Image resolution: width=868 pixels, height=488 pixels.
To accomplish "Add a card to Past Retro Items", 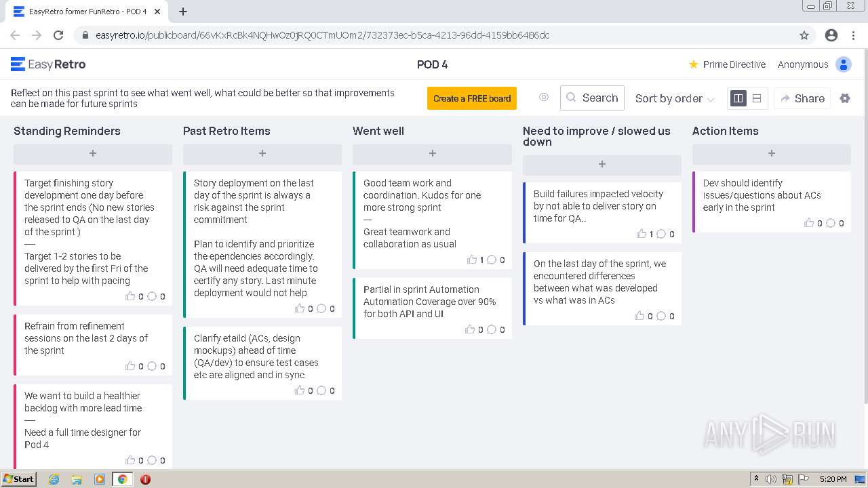I will tap(262, 154).
